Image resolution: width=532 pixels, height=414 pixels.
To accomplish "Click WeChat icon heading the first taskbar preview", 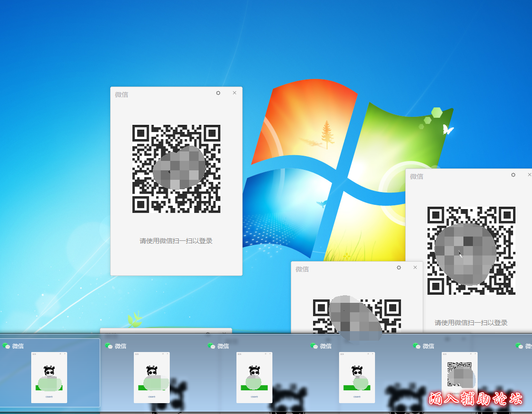I will pyautogui.click(x=6, y=346).
